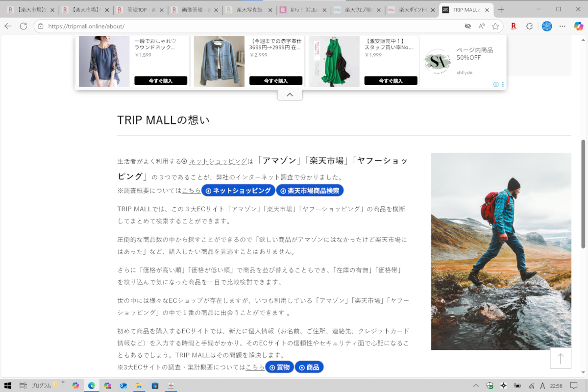The height and width of the screenshot is (392, 588).
Task: Click the 楽天市場商品検索 pill button
Action: pos(310,191)
